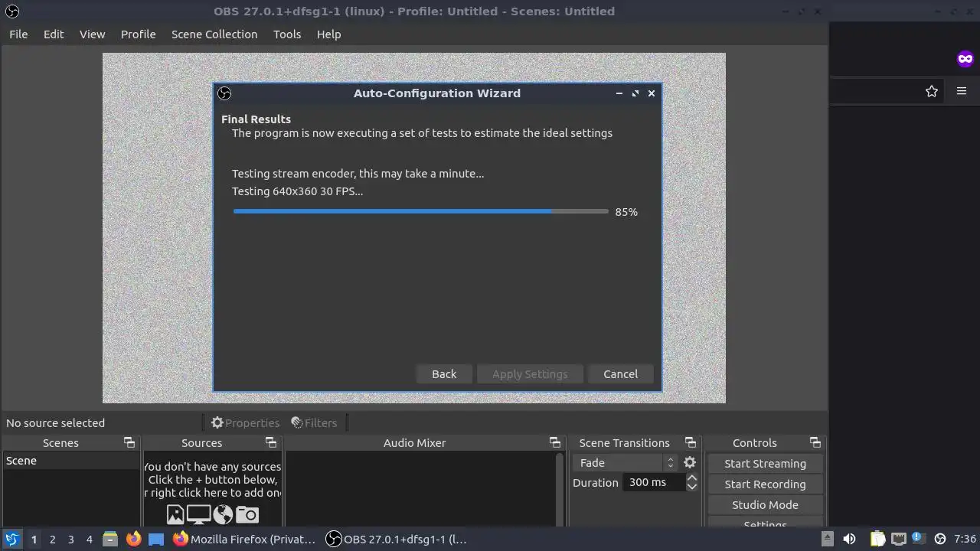Open the Help menu
The image size is (980, 551).
coord(328,34)
